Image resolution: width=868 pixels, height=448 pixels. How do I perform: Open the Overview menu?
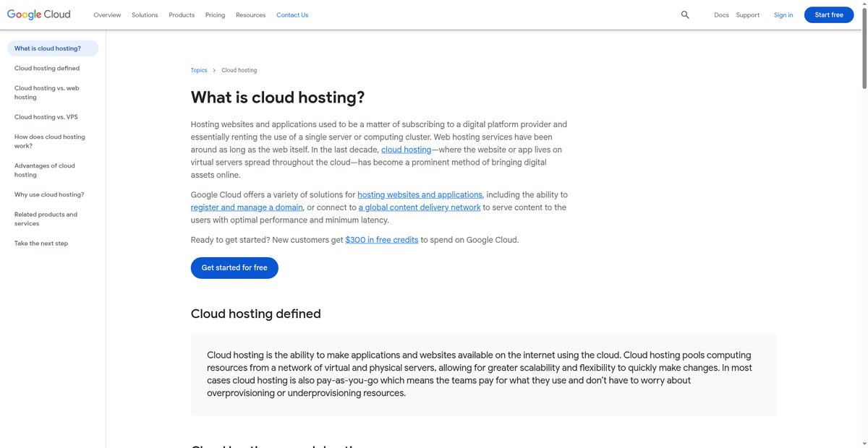coord(107,14)
